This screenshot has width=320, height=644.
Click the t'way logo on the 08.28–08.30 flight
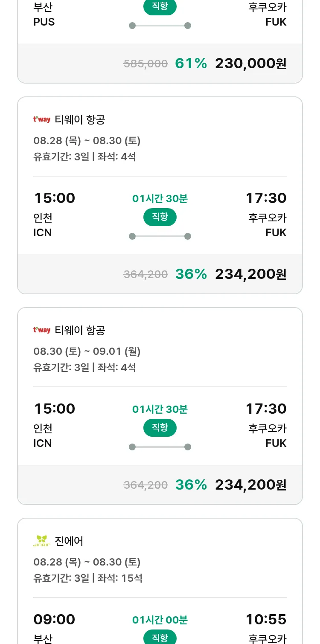click(42, 119)
